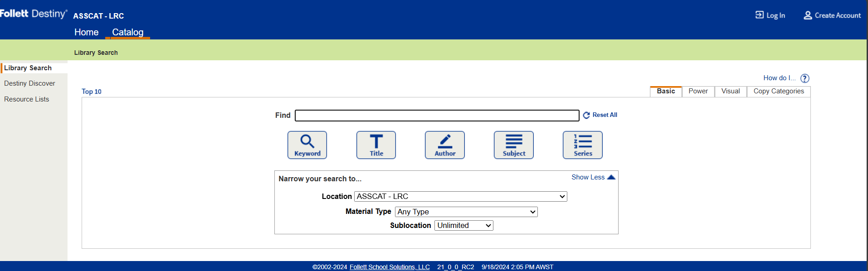
Task: Open the Sublocation dropdown
Action: click(464, 225)
